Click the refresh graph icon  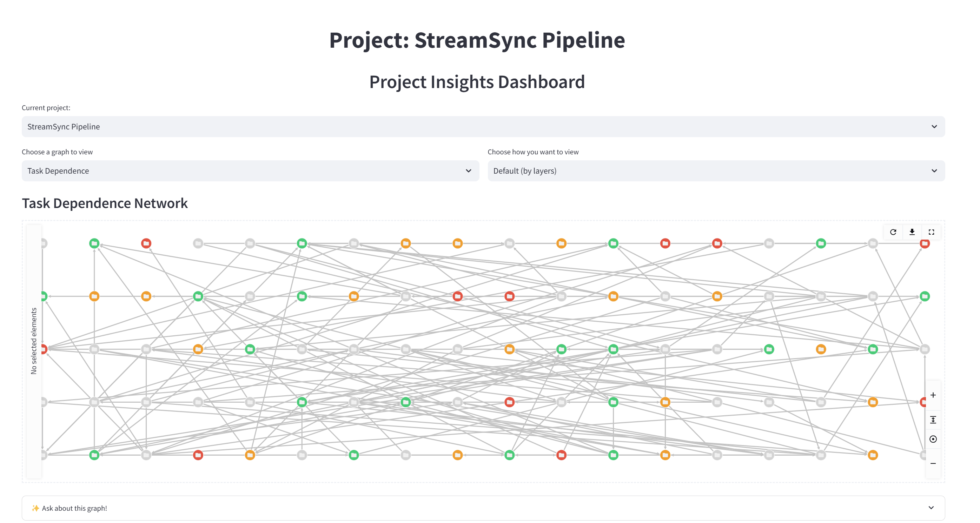(x=893, y=232)
